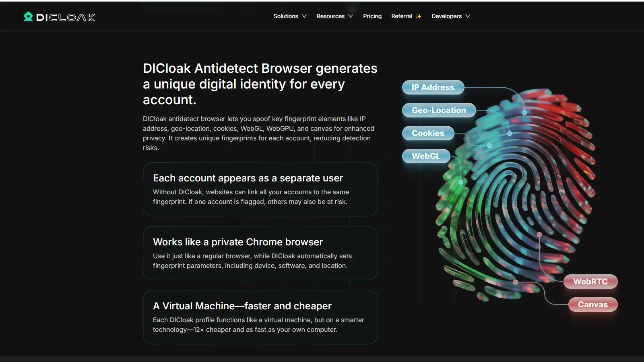
Task: Expand the Developers dropdown chevron
Action: click(x=468, y=16)
